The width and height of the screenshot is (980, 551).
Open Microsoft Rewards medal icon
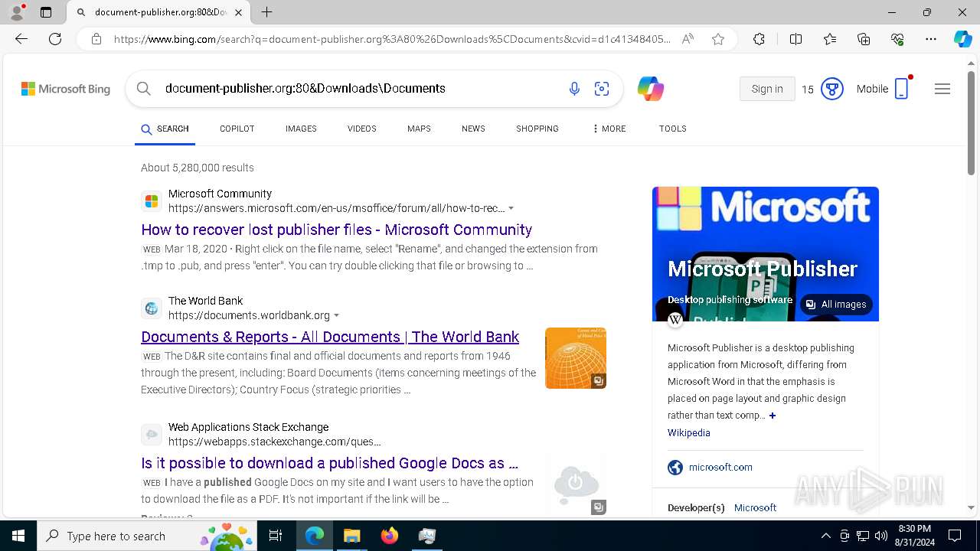pos(831,89)
